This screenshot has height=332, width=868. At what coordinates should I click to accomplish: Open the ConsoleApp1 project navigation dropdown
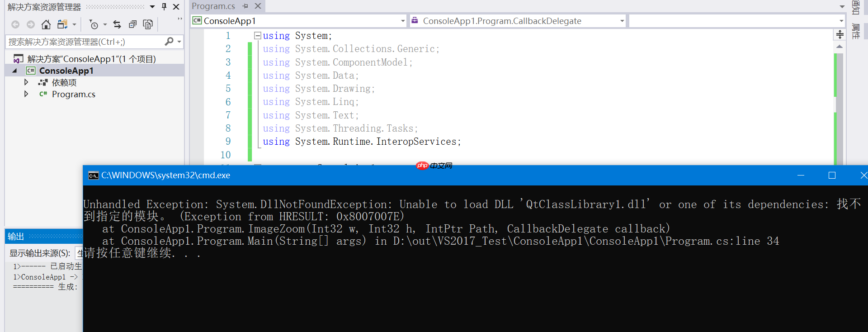click(x=403, y=21)
